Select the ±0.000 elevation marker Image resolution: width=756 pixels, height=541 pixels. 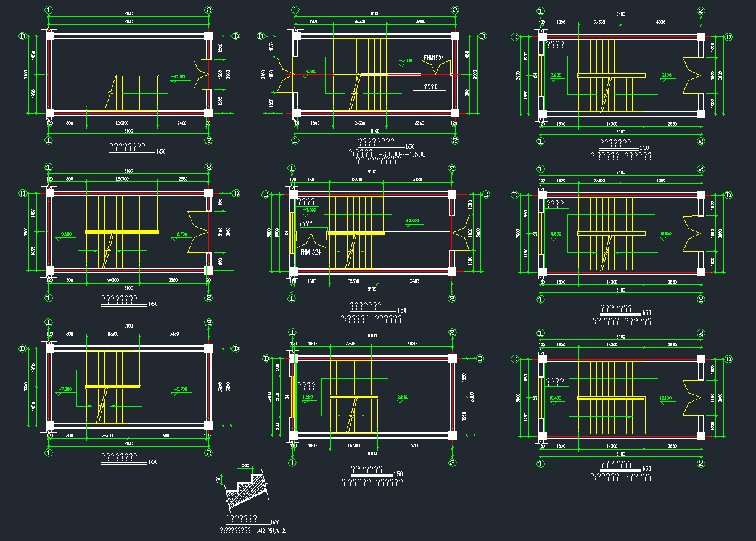pyautogui.click(x=412, y=221)
